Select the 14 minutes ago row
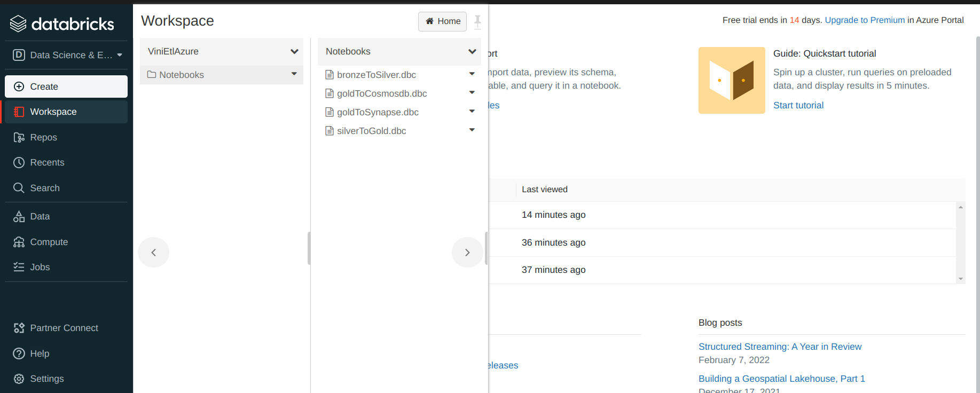Viewport: 980px width, 393px height. click(x=722, y=215)
